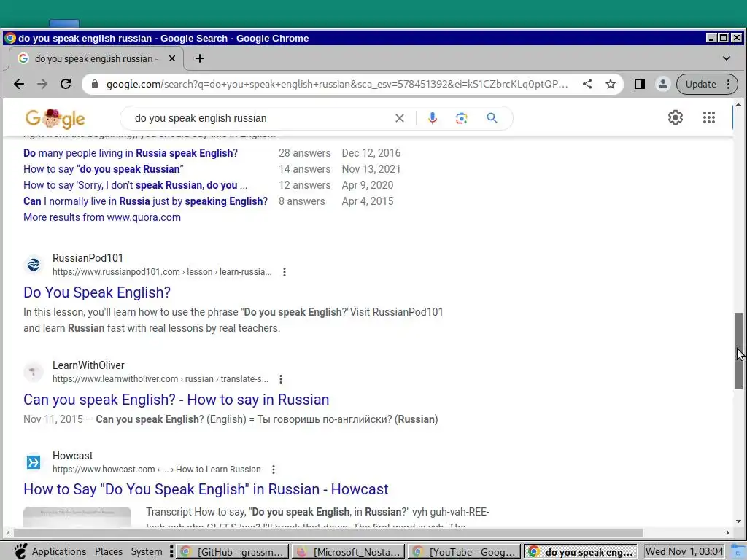The image size is (747, 560).
Task: Open the Applications menu in the panel
Action: (x=59, y=551)
